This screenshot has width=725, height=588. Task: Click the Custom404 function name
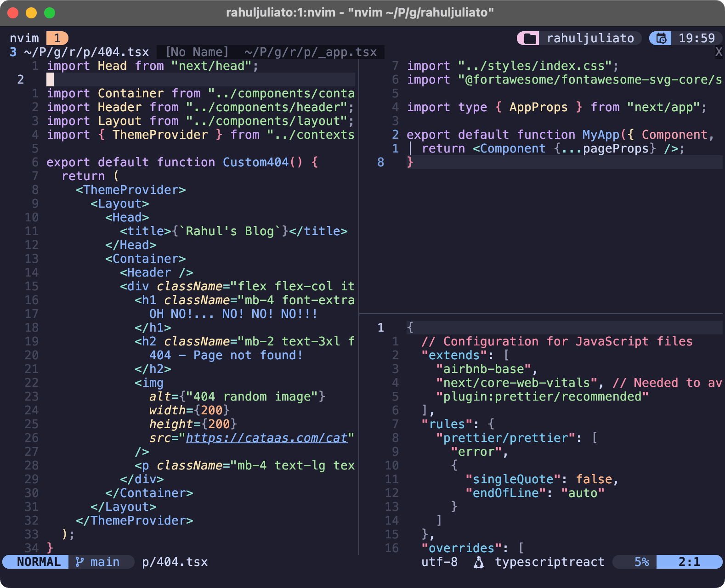[x=256, y=162]
